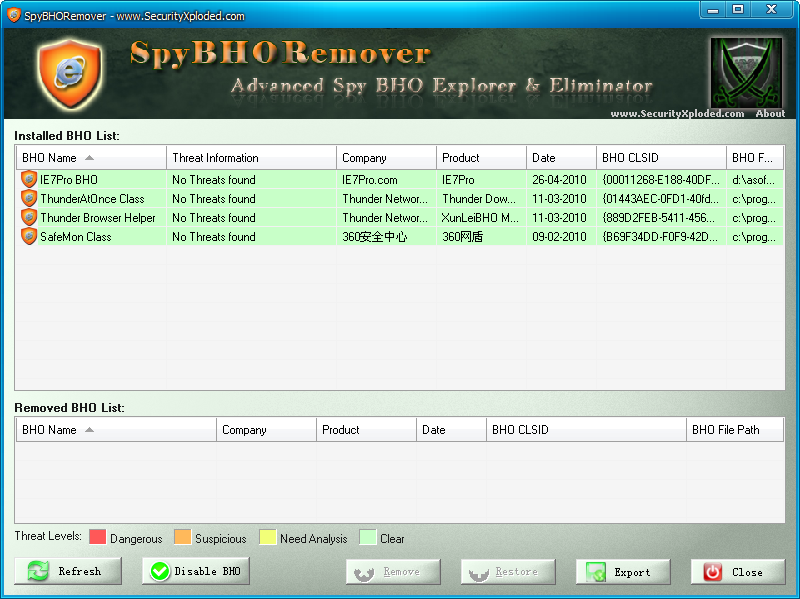This screenshot has width=800, height=599.
Task: Sort installed list by BHO Name header
Action: pos(90,158)
